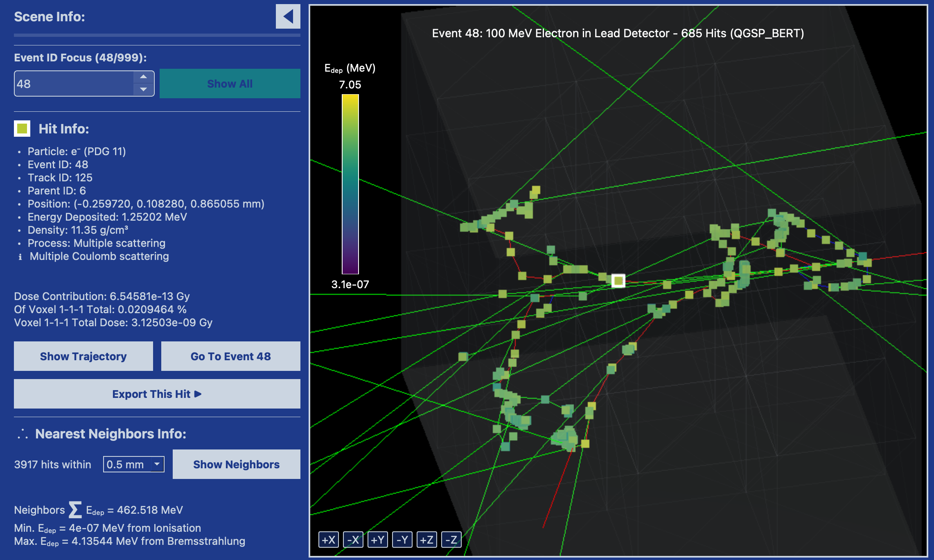
Task: Click 'Of Voxel 1-1-1 Total' percentage line
Action: 100,309
